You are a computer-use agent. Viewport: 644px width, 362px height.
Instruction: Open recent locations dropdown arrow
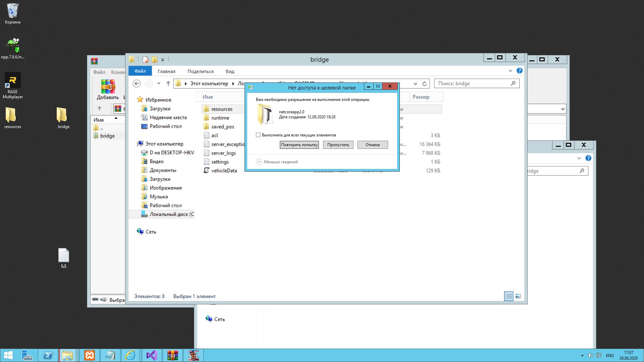coord(159,83)
